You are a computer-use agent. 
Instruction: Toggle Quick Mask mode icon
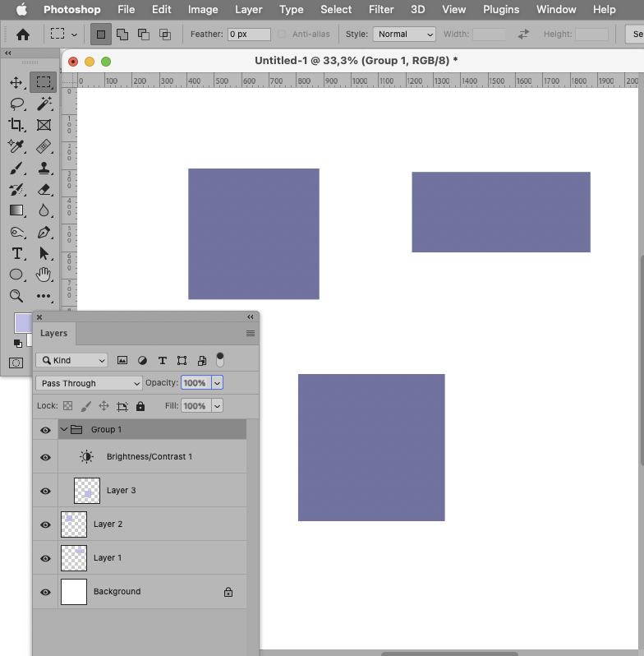(16, 363)
